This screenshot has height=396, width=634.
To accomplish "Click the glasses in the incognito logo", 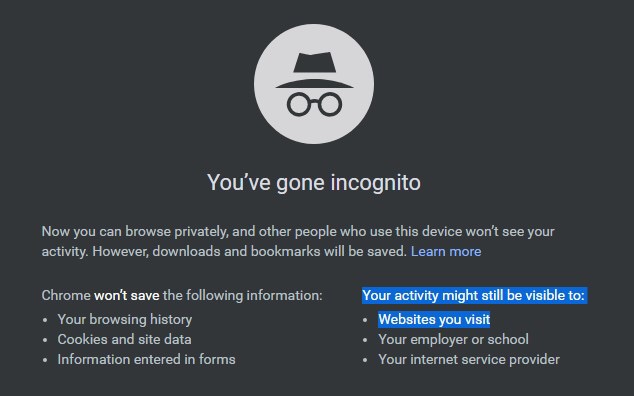I will (x=314, y=104).
